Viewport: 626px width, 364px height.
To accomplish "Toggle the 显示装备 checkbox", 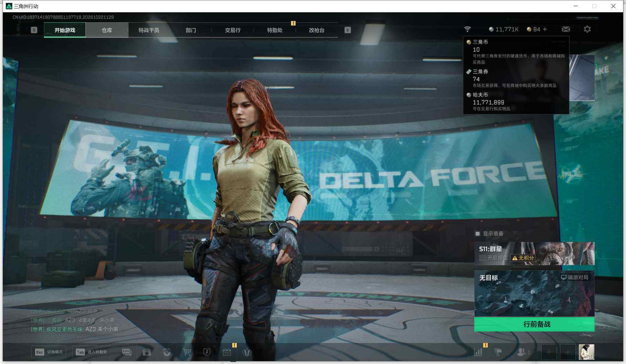I will coord(477,234).
